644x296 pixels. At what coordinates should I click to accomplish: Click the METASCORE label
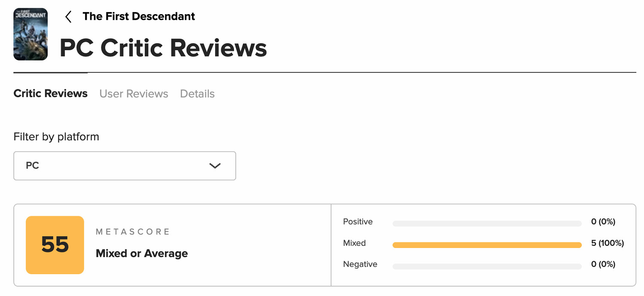pos(133,232)
